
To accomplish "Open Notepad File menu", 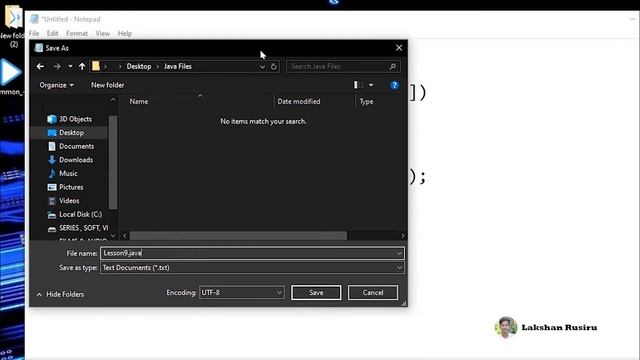I will 34,33.
